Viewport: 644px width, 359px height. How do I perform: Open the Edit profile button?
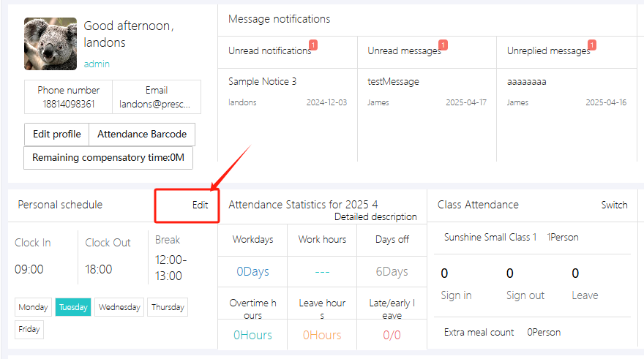point(57,135)
